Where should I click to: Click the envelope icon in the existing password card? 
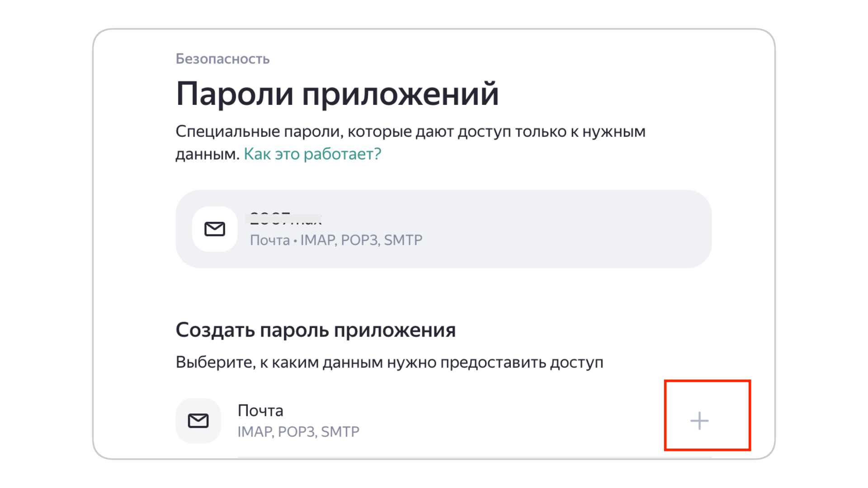tap(215, 229)
